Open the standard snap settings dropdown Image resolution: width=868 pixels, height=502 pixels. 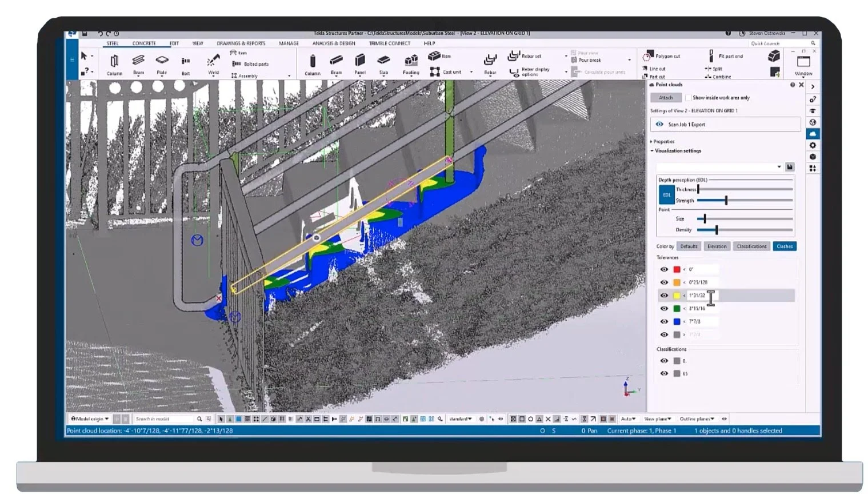(x=461, y=419)
